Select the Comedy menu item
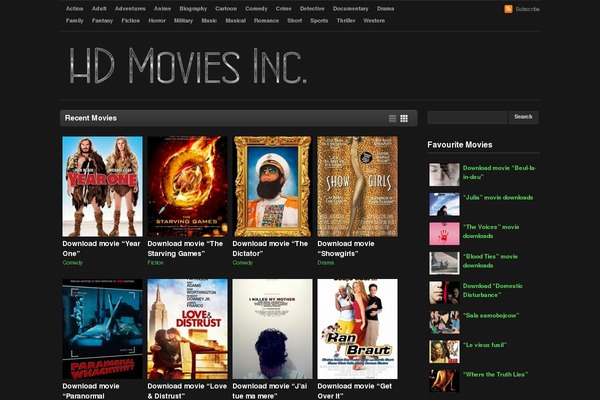Screen dimensions: 600x400 pyautogui.click(x=256, y=8)
